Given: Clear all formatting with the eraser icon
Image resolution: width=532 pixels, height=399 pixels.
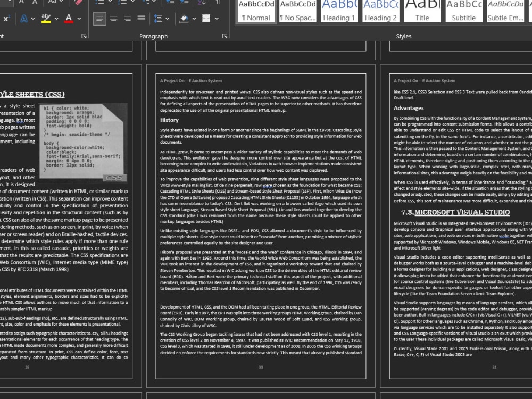Looking at the screenshot, I should coord(78,2).
